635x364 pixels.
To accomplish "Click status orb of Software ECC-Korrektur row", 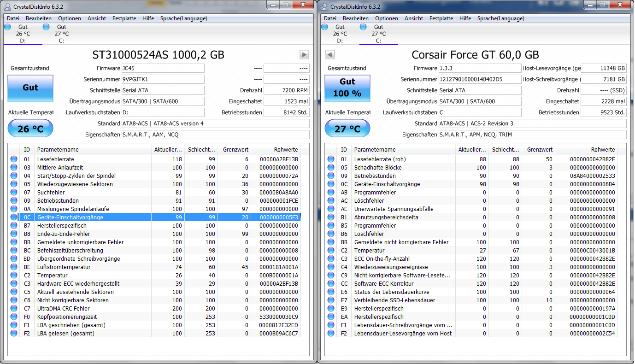I will (331, 284).
